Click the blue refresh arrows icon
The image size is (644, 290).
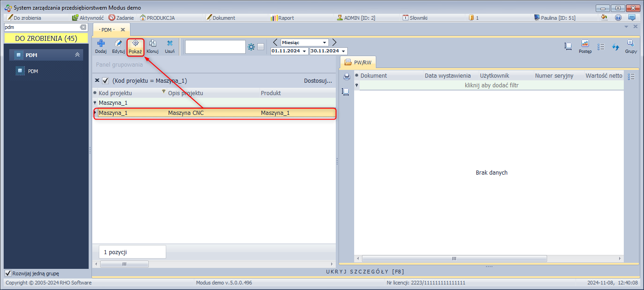[616, 47]
